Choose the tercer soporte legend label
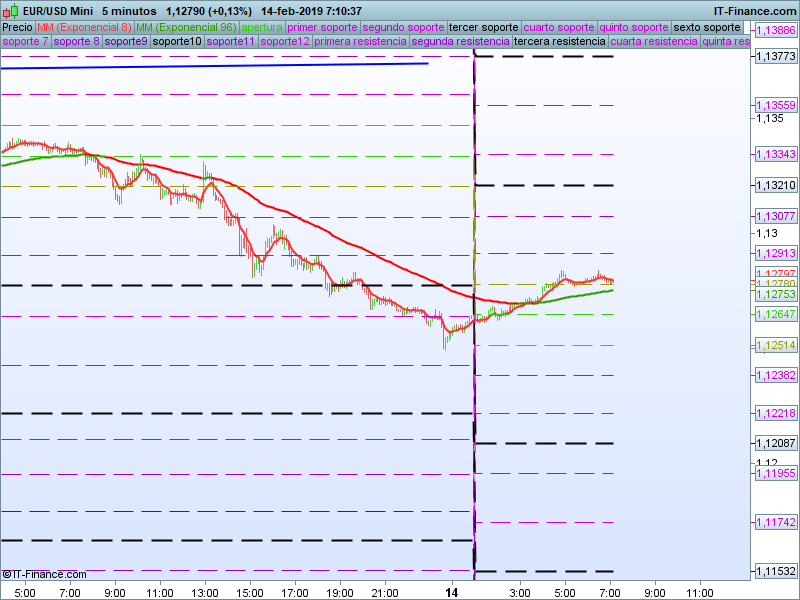Screen dimensions: 800x600 click(484, 27)
